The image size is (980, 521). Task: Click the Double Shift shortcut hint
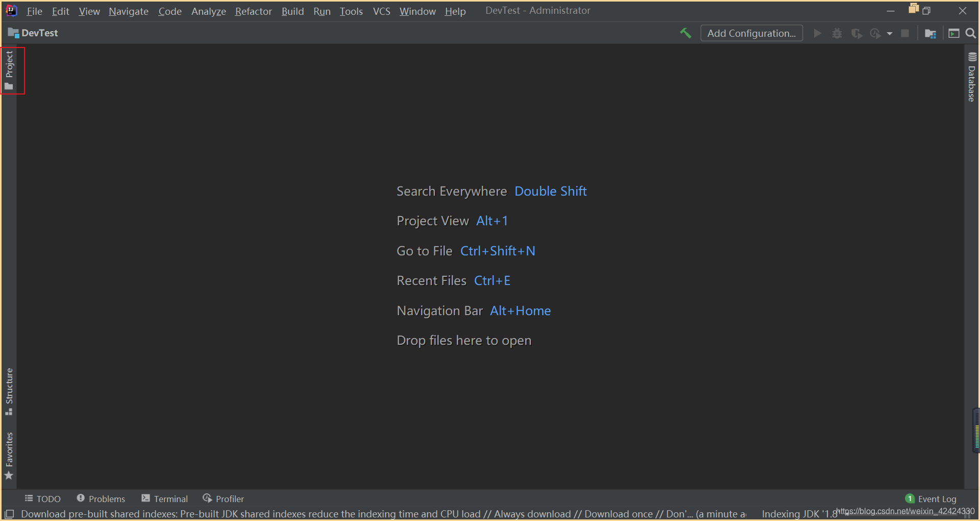pyautogui.click(x=551, y=191)
